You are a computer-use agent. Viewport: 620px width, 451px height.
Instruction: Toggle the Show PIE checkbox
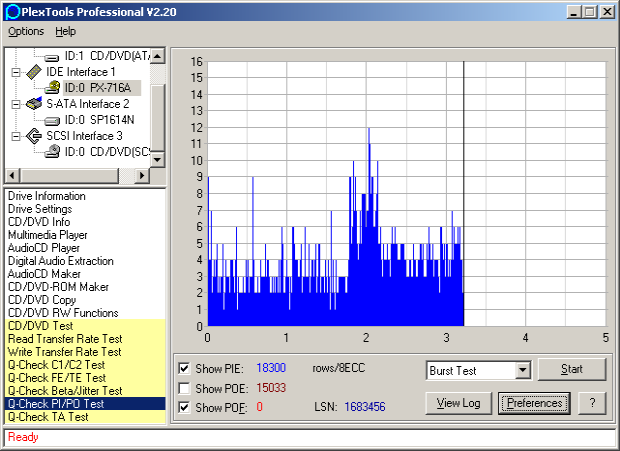[x=184, y=368]
